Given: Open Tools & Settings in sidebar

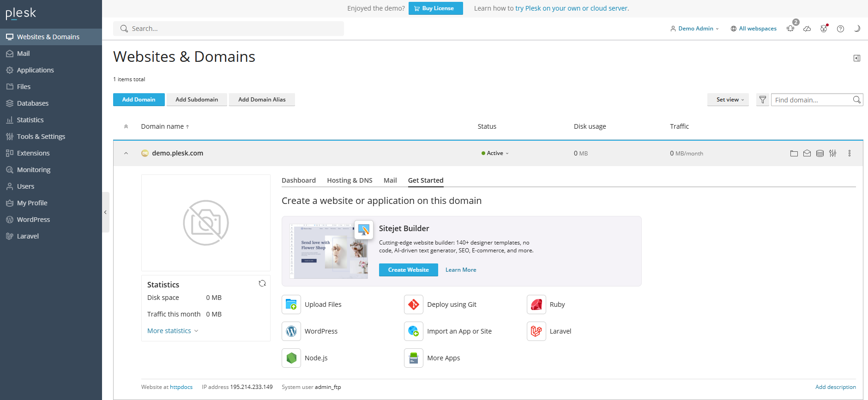Looking at the screenshot, I should [x=51, y=137].
